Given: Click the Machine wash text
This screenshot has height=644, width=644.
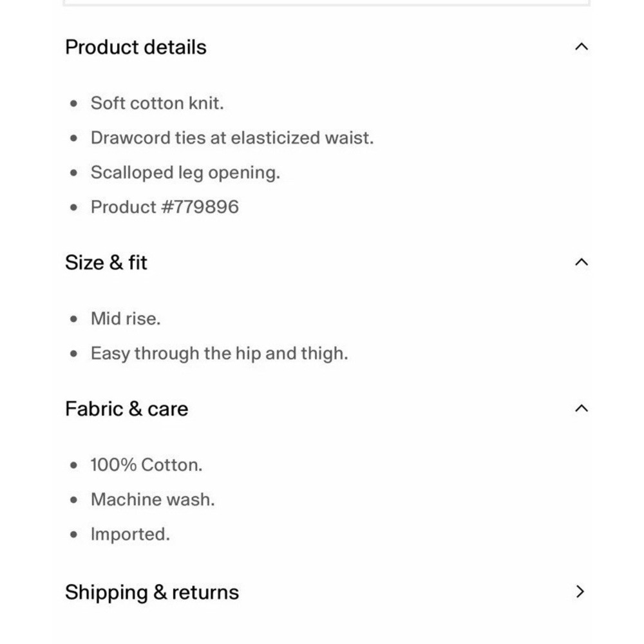Looking at the screenshot, I should point(153,500).
